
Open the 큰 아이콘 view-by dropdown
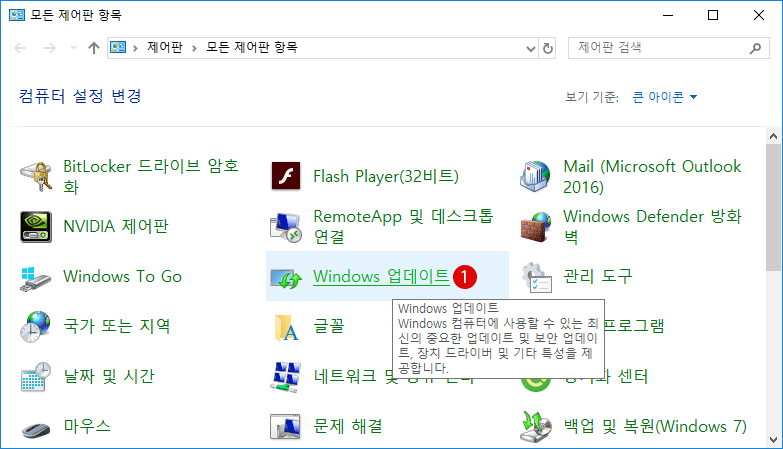pos(664,97)
